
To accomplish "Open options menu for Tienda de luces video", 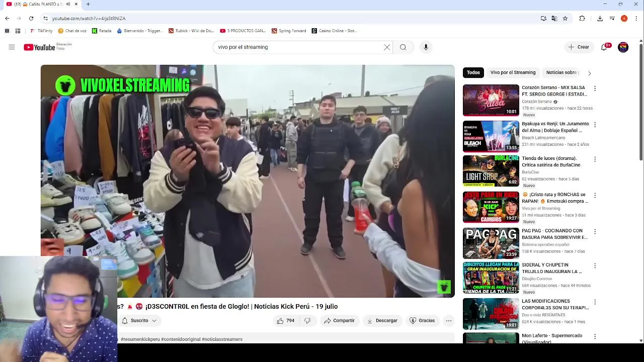I will tap(595, 159).
